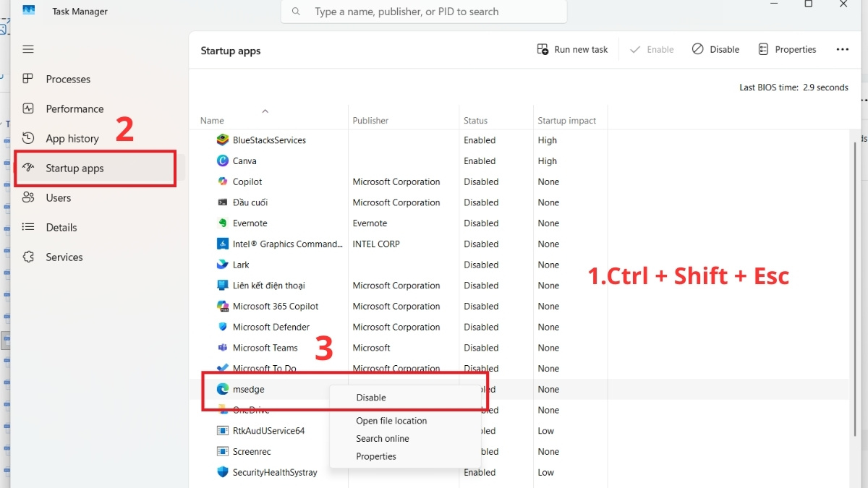Select Search online in the context menu
Viewport: 868px width, 488px height.
pyautogui.click(x=383, y=438)
